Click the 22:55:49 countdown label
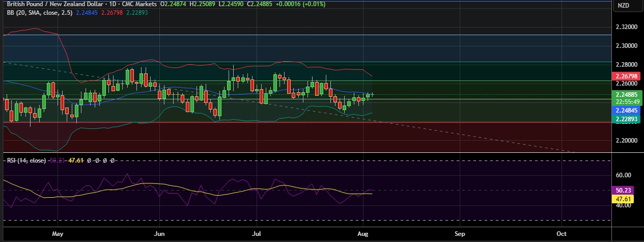Image resolution: width=644 pixels, height=242 pixels. [626, 101]
